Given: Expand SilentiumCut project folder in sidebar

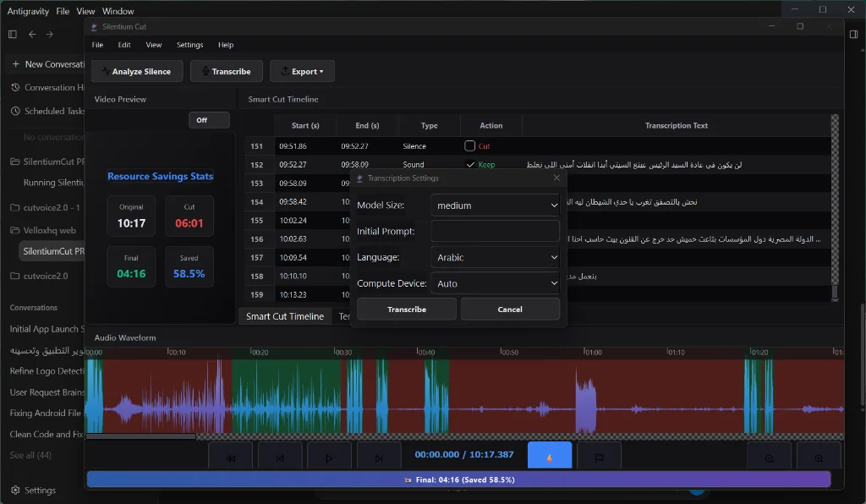Looking at the screenshot, I should click(x=47, y=162).
